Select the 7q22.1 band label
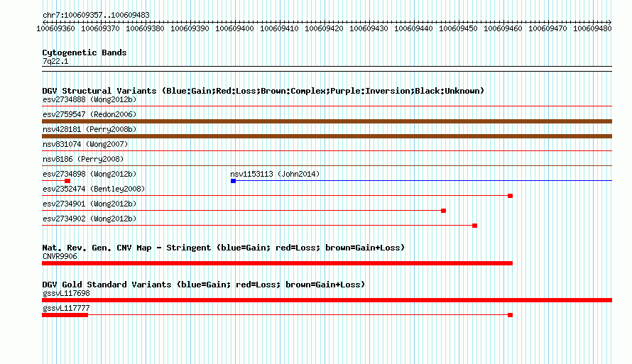 tap(55, 61)
